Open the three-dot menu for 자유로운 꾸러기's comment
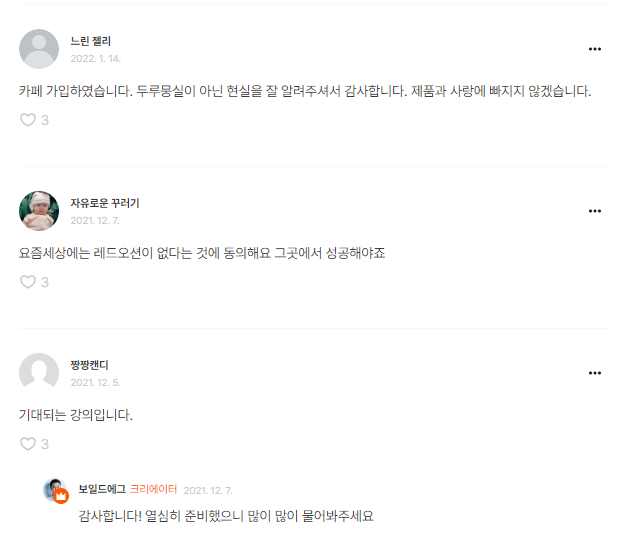Viewport: 627px width, 544px height. tap(595, 211)
